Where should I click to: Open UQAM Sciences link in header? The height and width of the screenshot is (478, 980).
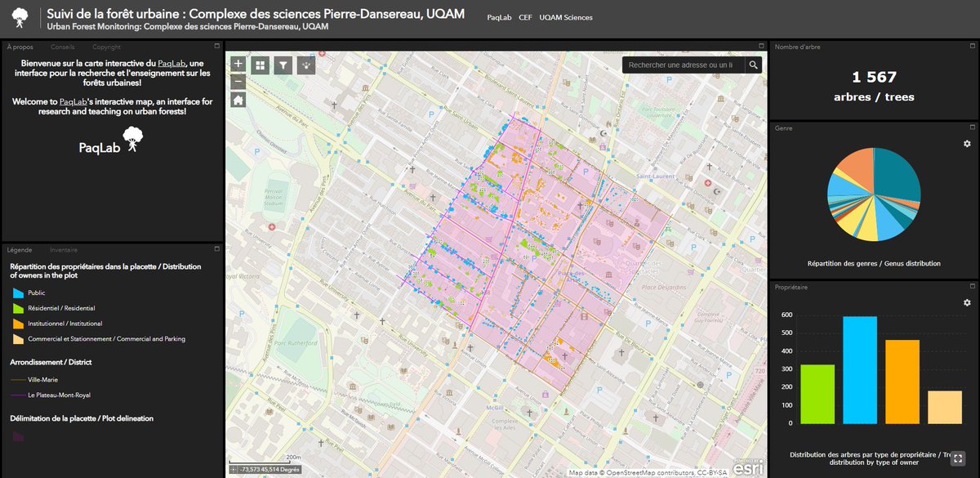point(566,17)
